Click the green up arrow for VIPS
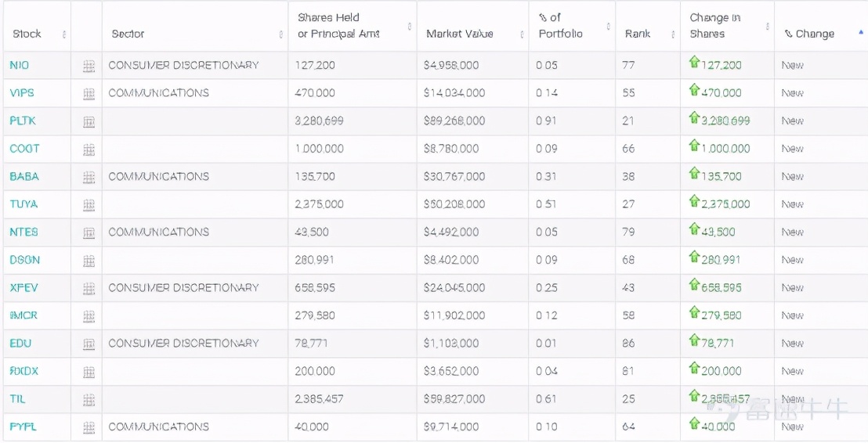The height and width of the screenshot is (443, 868). (693, 91)
